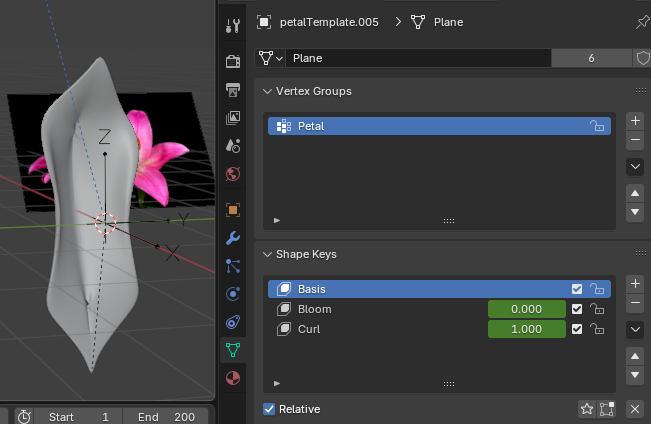Viewport: 651px width, 424px height.
Task: Click the Vertex Groups panel drag grip
Action: [x=641, y=91]
